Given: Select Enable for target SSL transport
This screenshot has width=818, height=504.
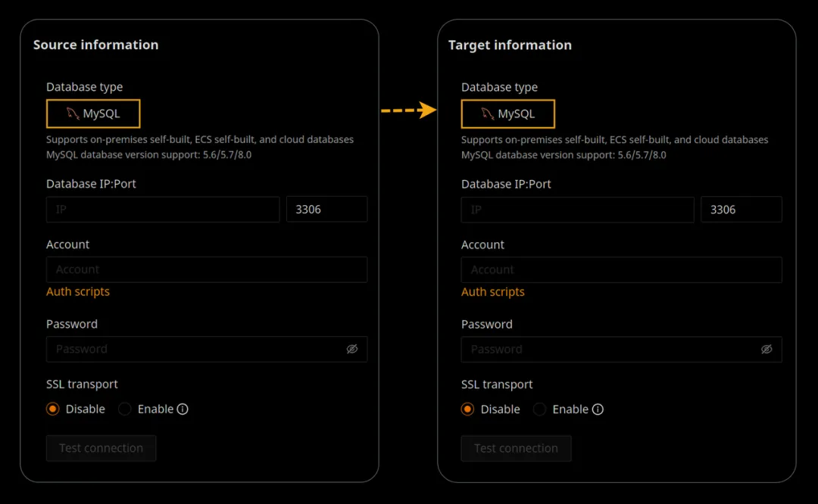Looking at the screenshot, I should (x=540, y=409).
